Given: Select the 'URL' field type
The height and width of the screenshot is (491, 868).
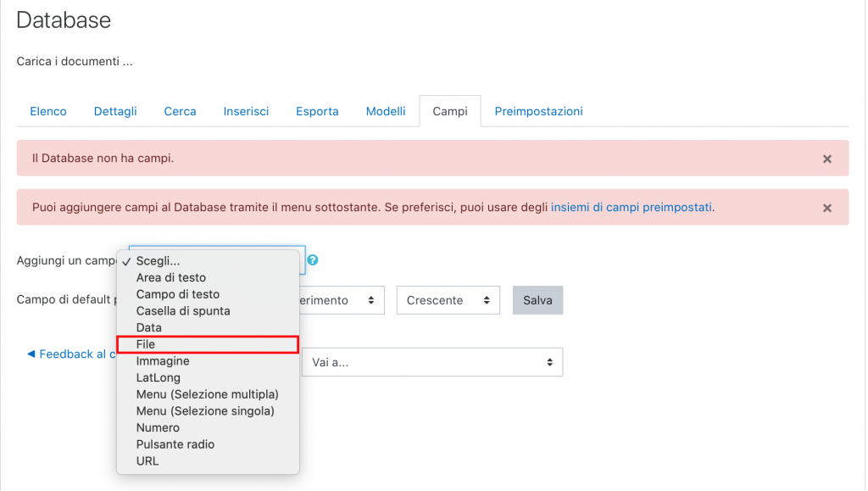Looking at the screenshot, I should point(209,460).
